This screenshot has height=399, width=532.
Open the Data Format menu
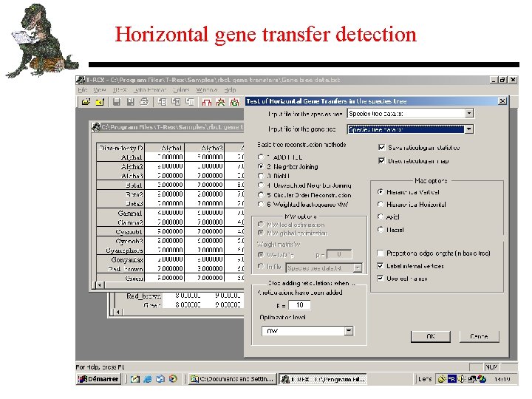[x=149, y=90]
